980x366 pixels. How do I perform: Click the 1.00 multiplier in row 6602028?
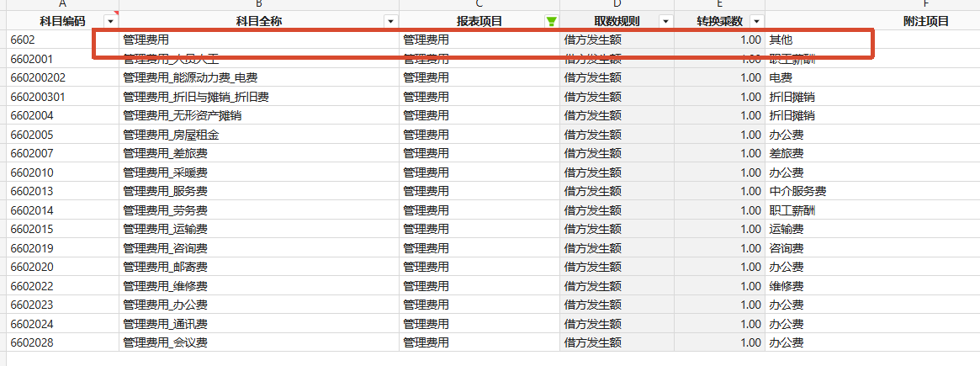pyautogui.click(x=719, y=342)
